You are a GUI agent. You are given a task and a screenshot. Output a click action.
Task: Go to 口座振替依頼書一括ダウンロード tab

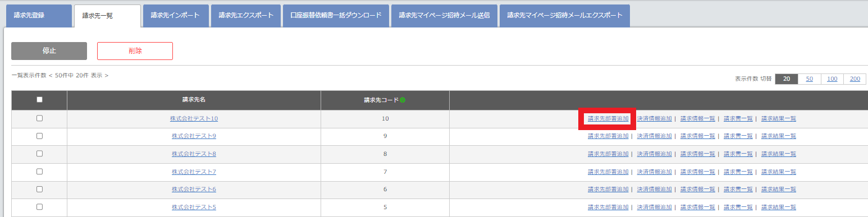click(x=336, y=16)
